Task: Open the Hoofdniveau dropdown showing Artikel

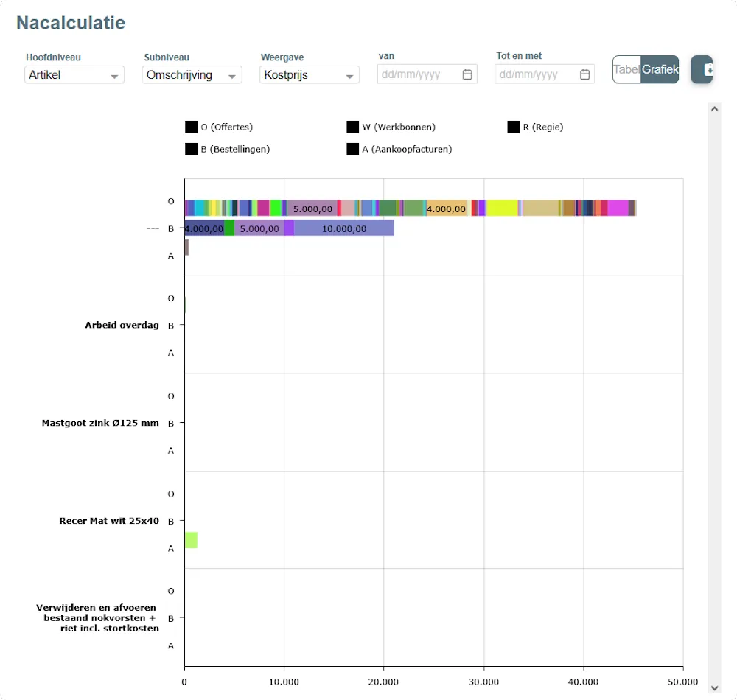Action: (74, 74)
